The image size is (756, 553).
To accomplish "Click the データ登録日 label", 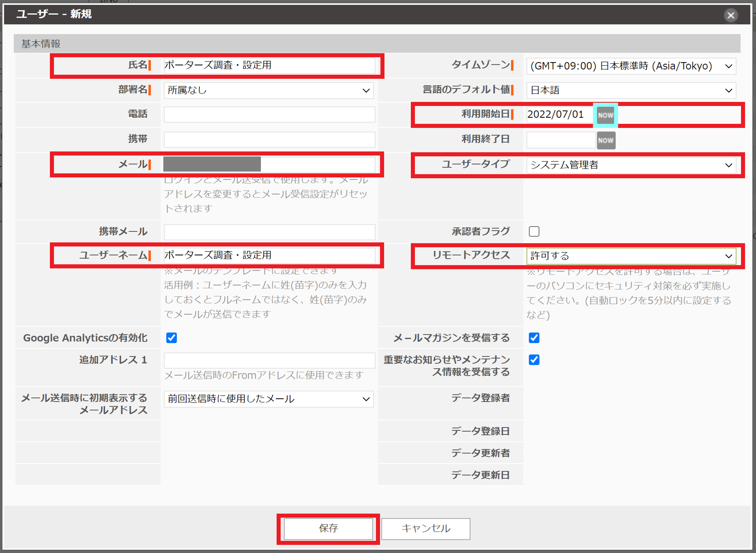I will point(480,431).
